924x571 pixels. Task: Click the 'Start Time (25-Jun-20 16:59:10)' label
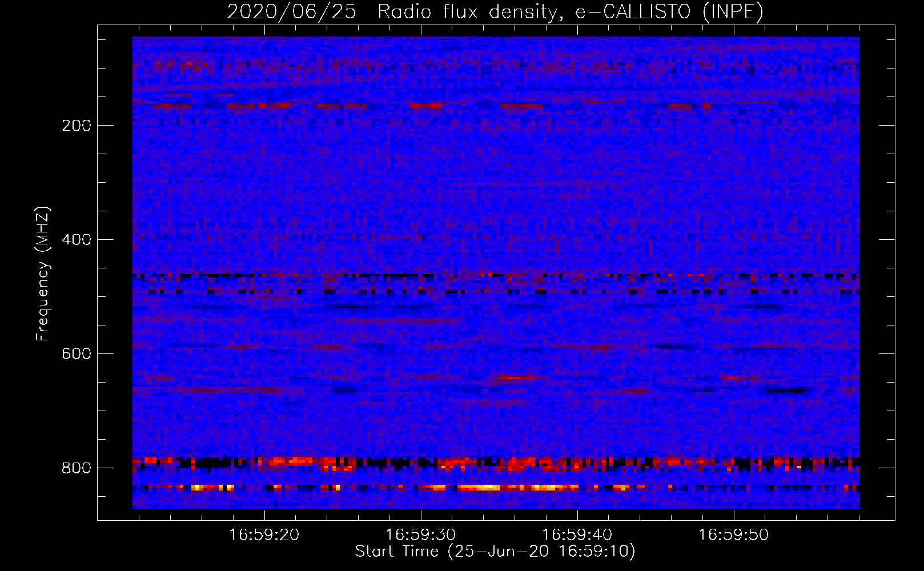(x=495, y=552)
